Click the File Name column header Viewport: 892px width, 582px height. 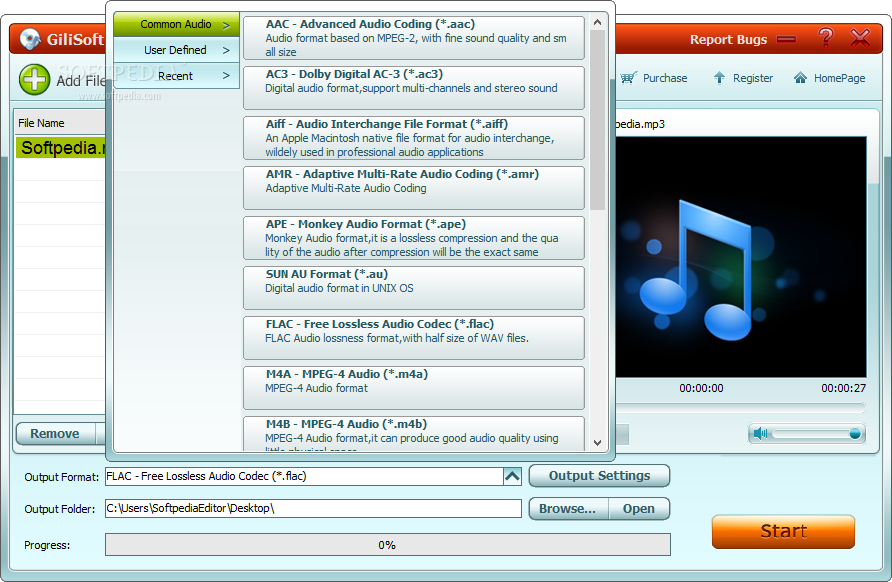(x=60, y=123)
